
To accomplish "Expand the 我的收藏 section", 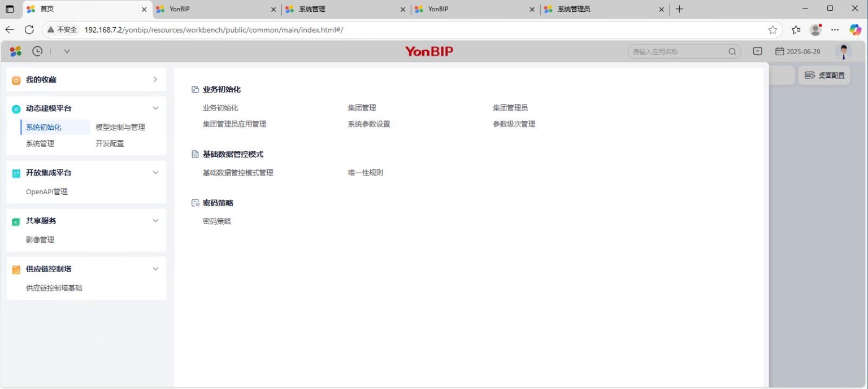I will click(x=155, y=80).
